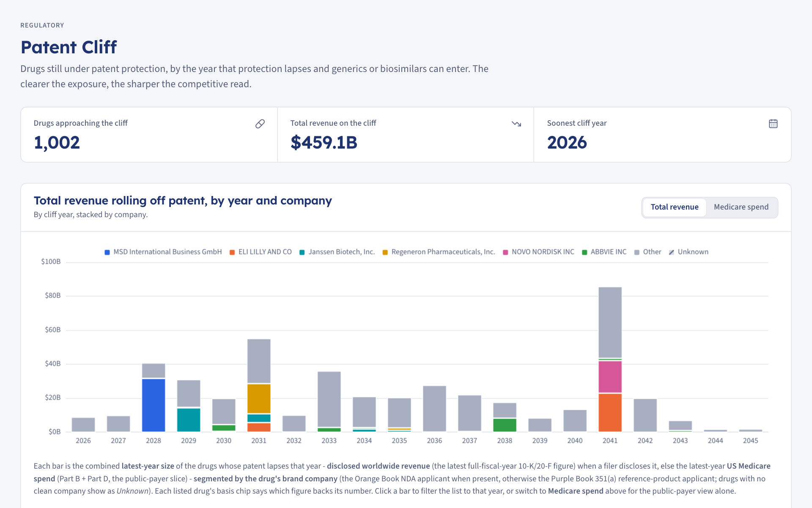Click the 1,002 drugs count value
Screen dimensions: 812x508
click(x=57, y=143)
